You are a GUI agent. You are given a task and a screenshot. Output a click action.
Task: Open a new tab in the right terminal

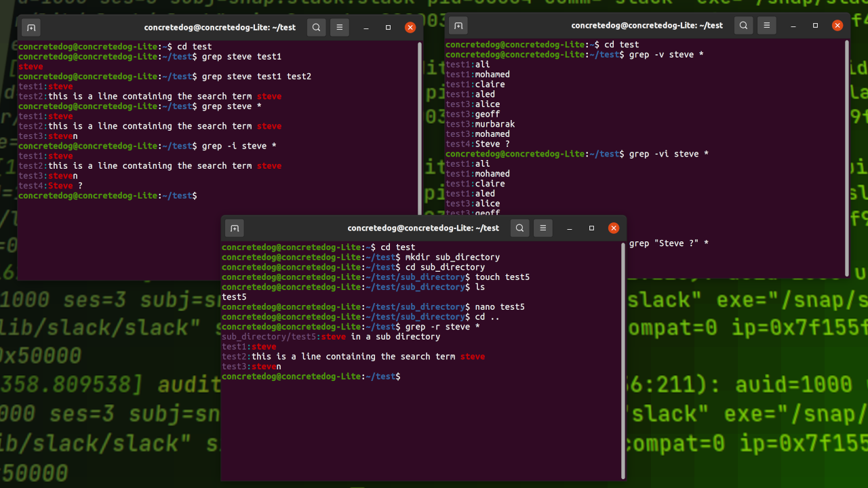click(458, 25)
